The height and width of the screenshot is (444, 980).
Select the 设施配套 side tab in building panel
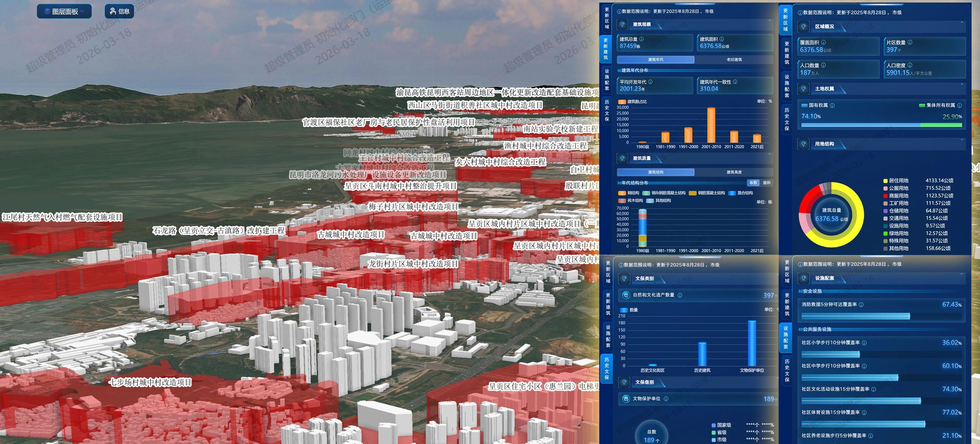607,79
